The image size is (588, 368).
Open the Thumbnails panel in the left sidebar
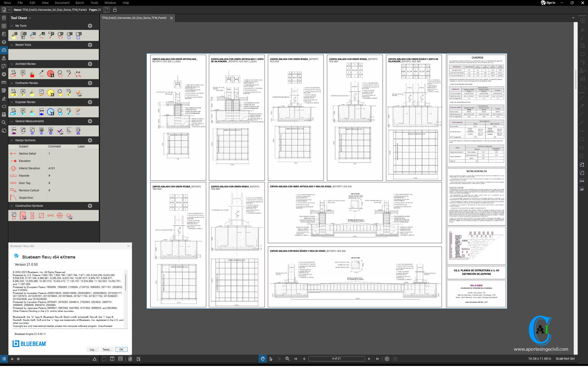pyautogui.click(x=4, y=26)
